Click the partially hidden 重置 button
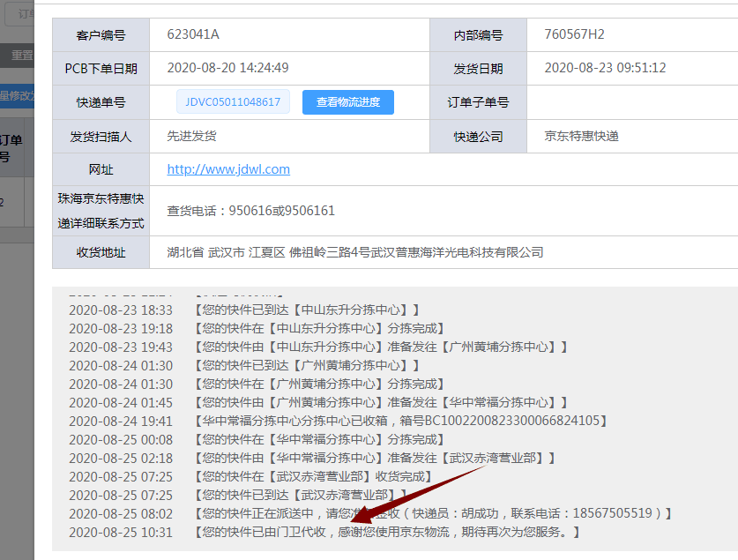This screenshot has height=560, width=738. (20, 55)
